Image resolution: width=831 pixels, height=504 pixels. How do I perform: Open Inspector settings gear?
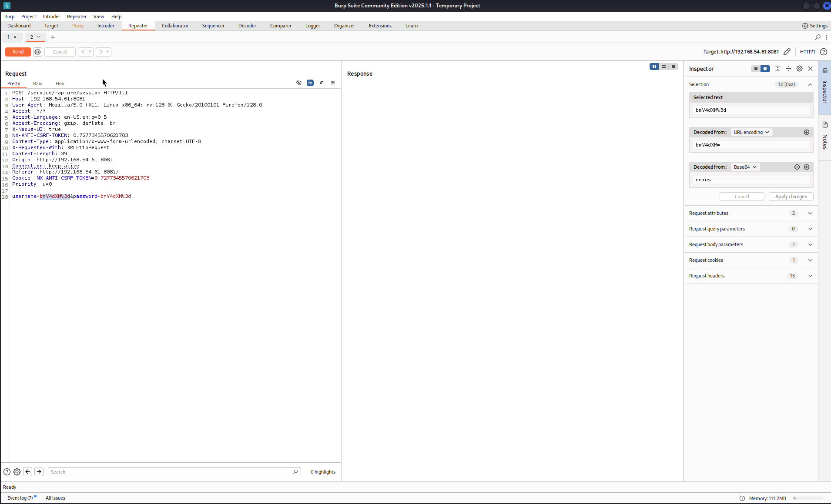click(799, 69)
